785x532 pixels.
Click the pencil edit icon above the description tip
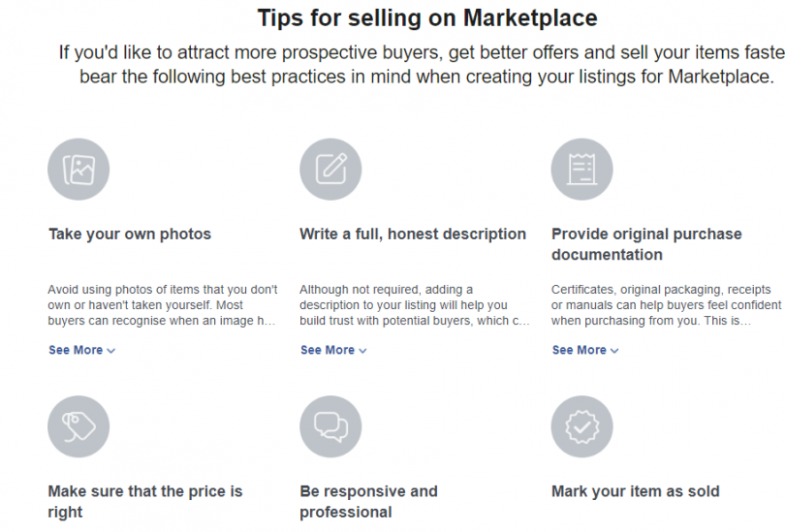point(330,171)
